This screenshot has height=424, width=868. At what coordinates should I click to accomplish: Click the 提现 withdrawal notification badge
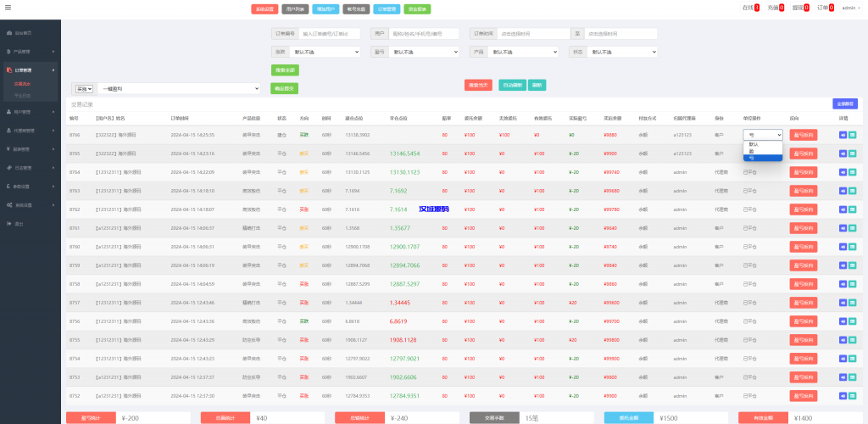(x=806, y=8)
